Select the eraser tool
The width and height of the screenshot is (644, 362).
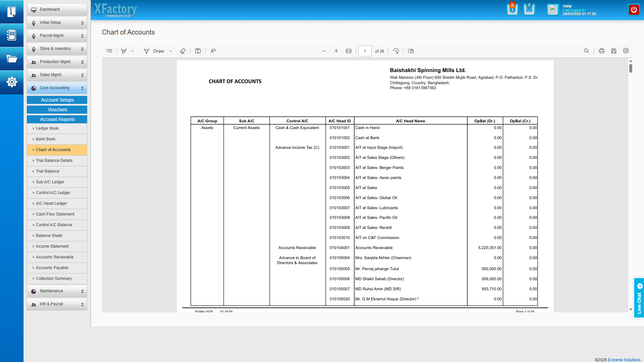point(183,51)
